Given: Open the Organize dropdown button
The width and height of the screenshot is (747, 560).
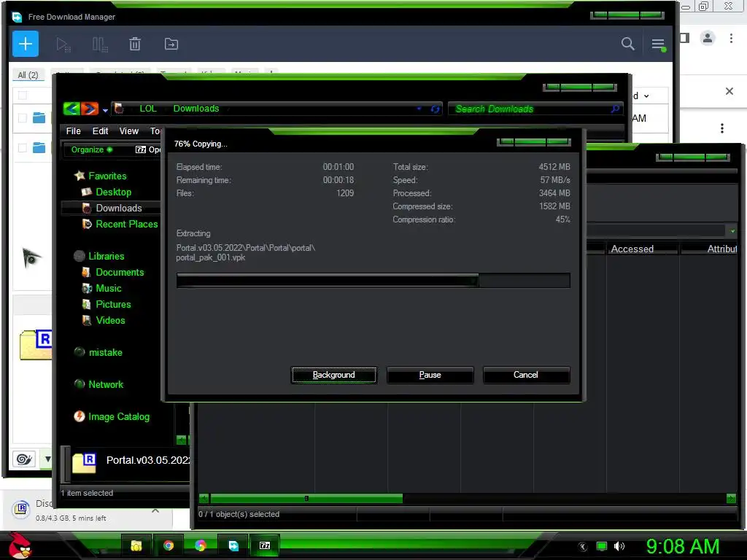Looking at the screenshot, I should click(x=91, y=149).
